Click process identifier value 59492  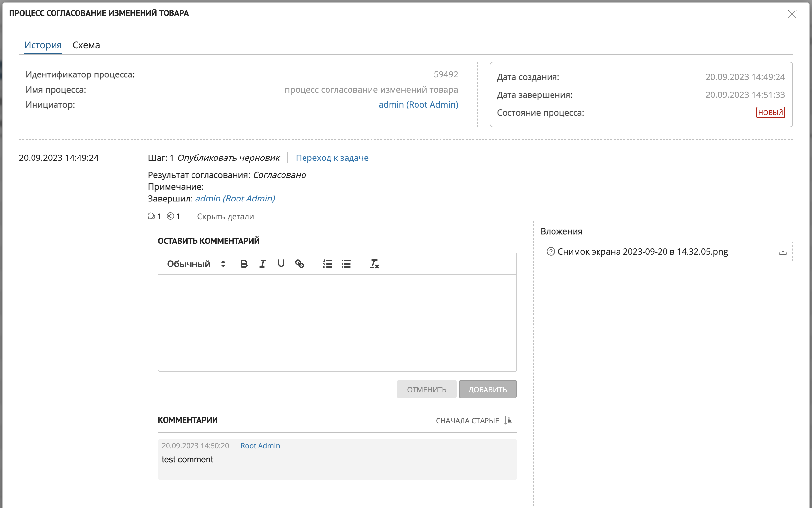pos(446,74)
